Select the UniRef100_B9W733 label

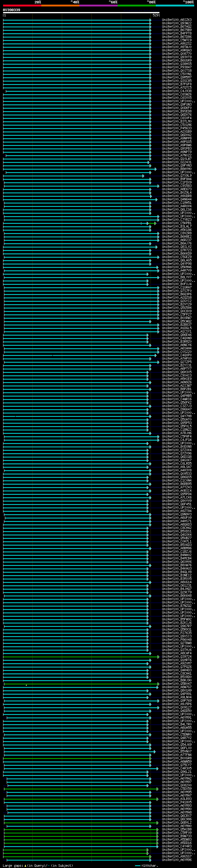[177, 836]
